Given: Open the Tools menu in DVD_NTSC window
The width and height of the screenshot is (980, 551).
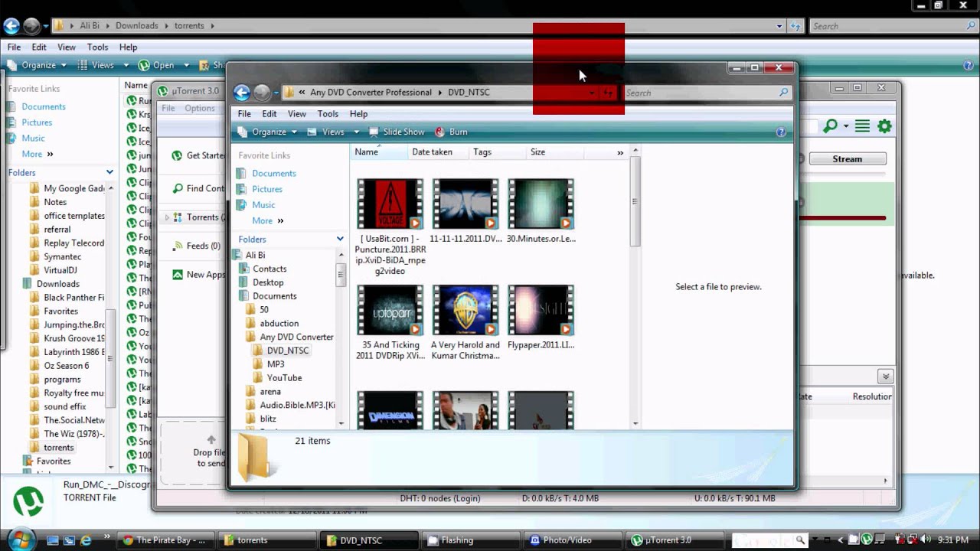Looking at the screenshot, I should click(x=328, y=114).
